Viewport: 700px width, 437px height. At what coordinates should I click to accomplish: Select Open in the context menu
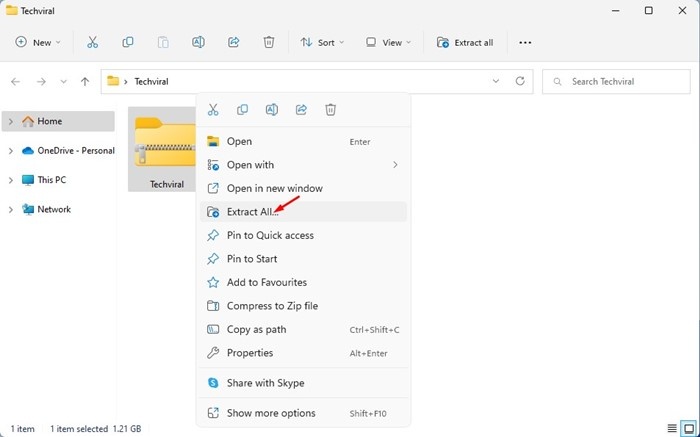304,142
